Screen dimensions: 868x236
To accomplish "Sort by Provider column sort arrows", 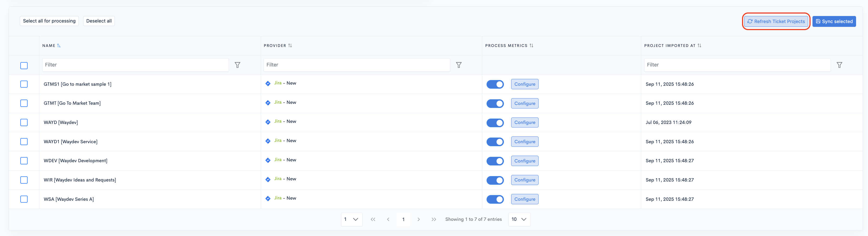I will pos(290,46).
